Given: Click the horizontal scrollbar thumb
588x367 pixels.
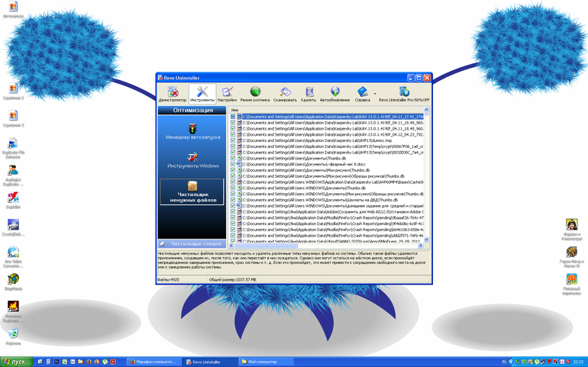Looking at the screenshot, I should point(267,246).
